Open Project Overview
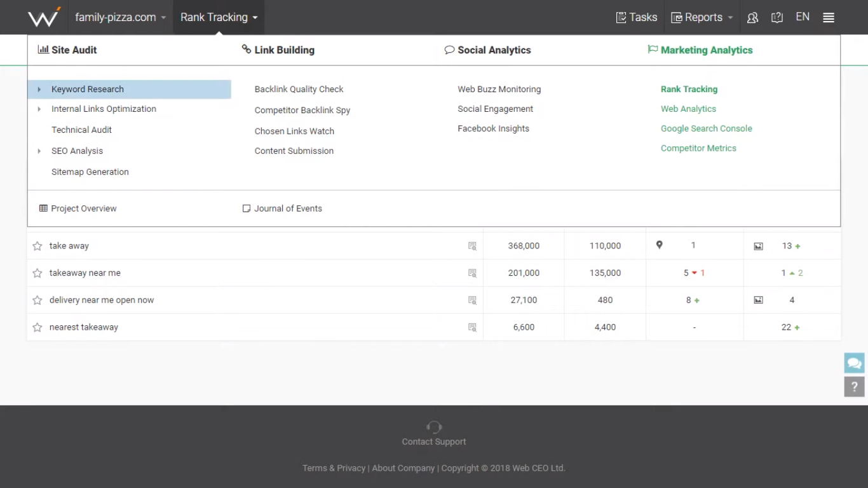 pos(84,208)
